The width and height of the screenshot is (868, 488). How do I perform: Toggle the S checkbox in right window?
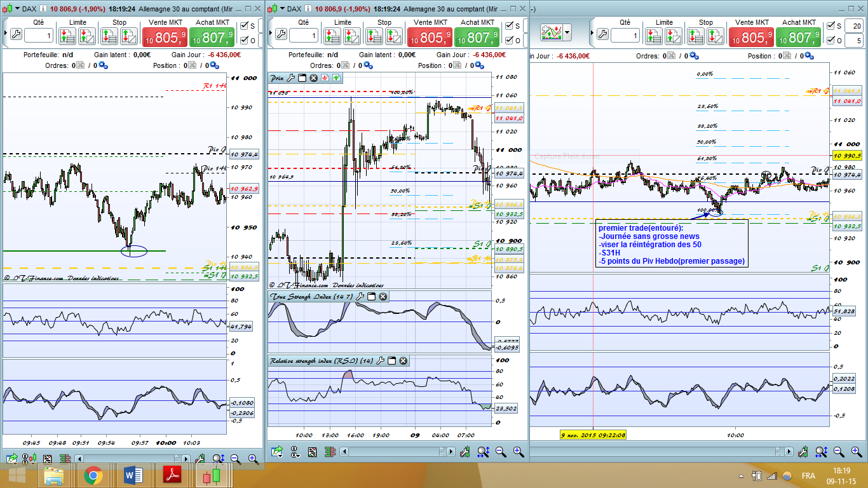tap(832, 26)
